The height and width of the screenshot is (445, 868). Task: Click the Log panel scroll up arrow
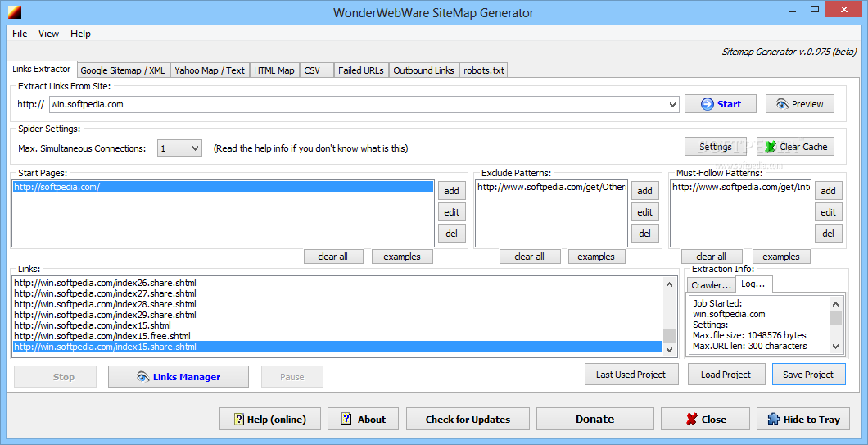835,304
